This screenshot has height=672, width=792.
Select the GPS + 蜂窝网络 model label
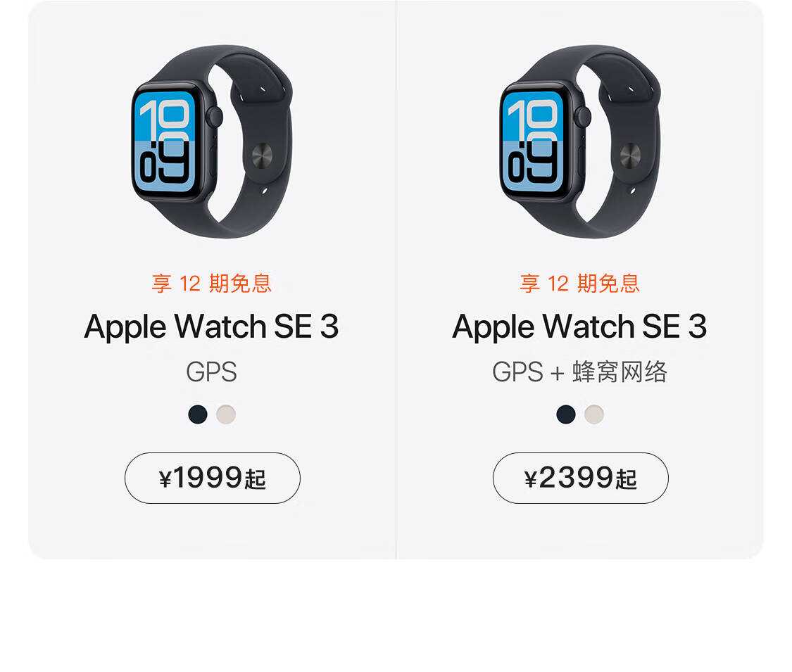(580, 372)
